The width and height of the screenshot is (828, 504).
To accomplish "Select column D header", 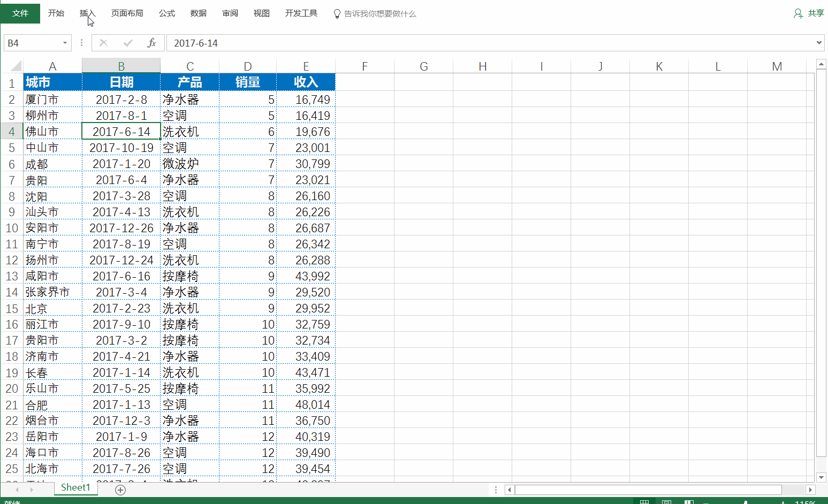I will click(248, 66).
